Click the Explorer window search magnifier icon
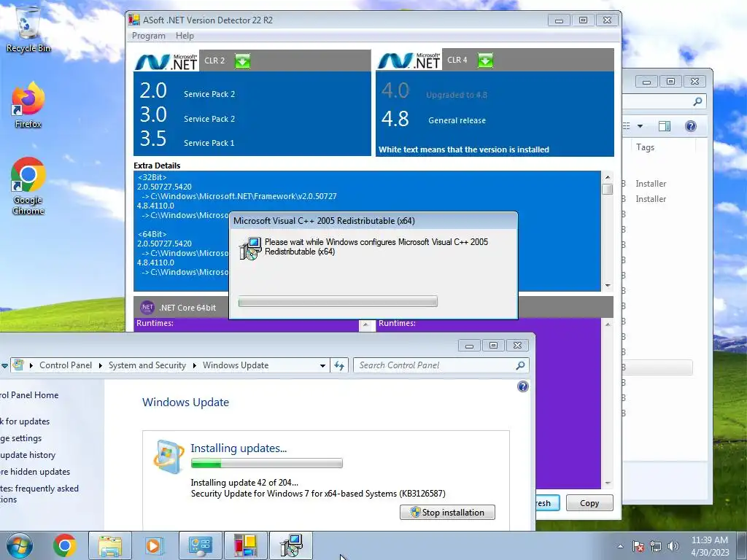 [x=697, y=101]
